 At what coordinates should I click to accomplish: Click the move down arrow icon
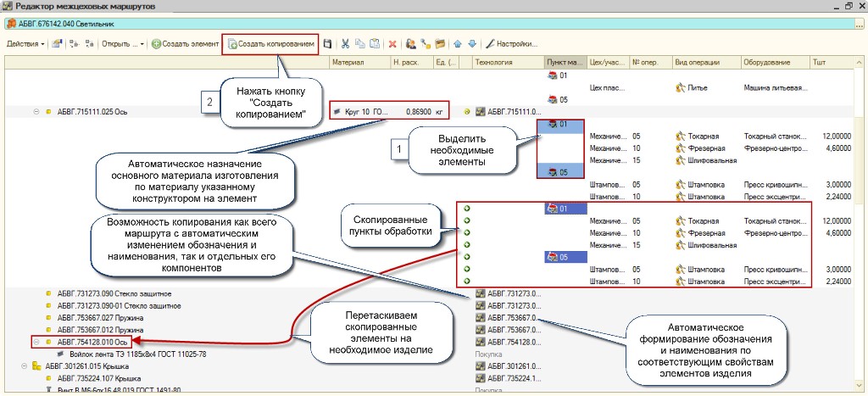(x=472, y=43)
